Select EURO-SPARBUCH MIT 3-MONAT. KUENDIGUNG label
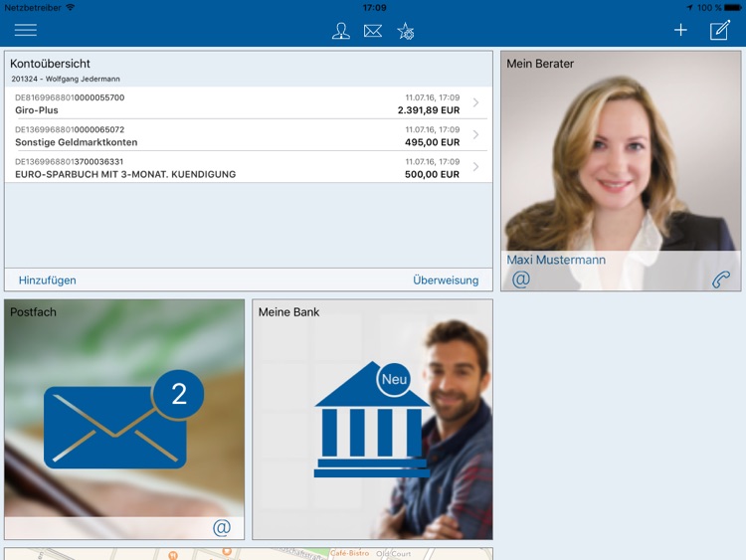Viewport: 746px width, 560px height. pyautogui.click(x=125, y=174)
